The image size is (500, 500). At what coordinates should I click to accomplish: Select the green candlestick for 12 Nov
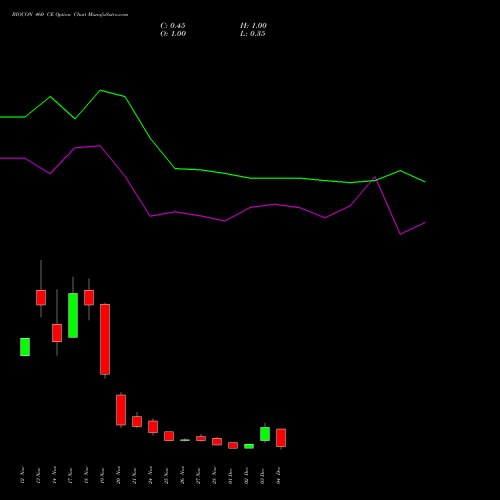pos(25,347)
